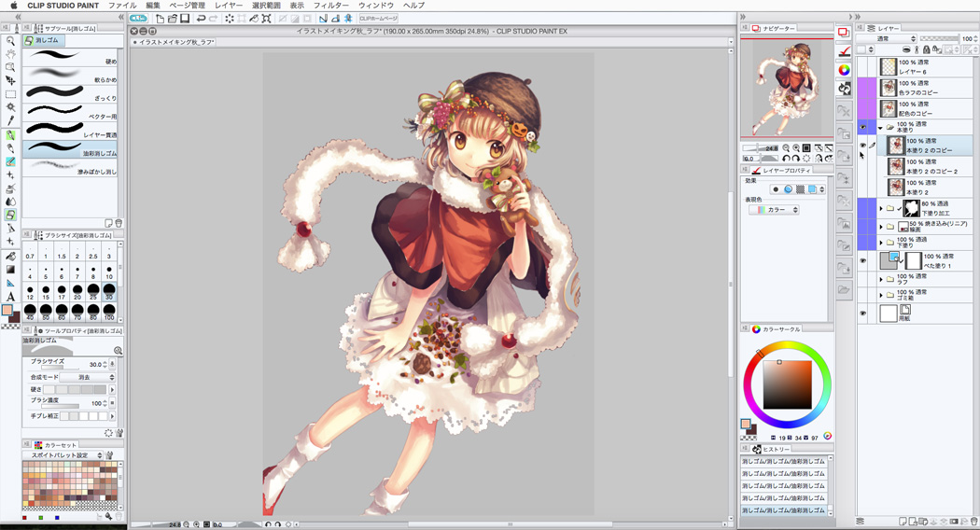The image size is (980, 530).
Task: Toggle visibility of 用紙 paper layer
Action: [x=863, y=314]
